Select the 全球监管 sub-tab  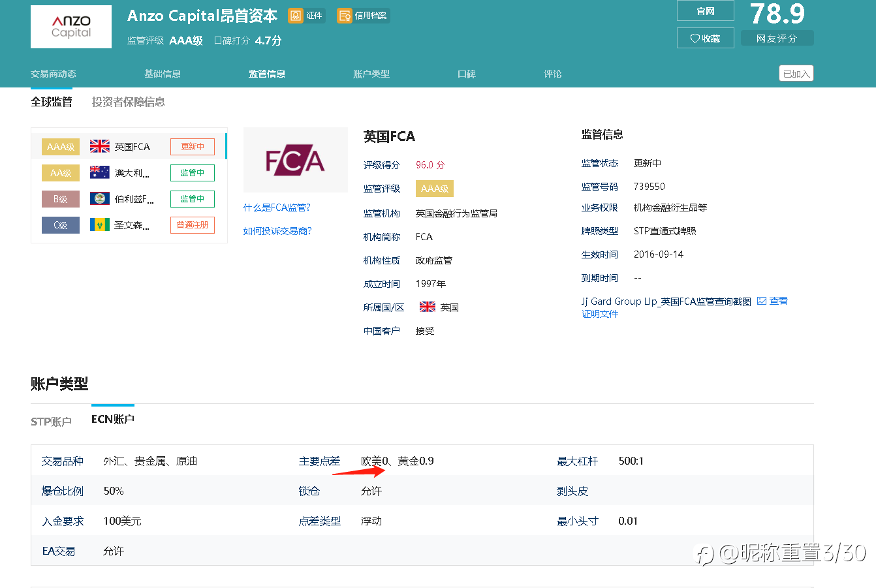52,102
